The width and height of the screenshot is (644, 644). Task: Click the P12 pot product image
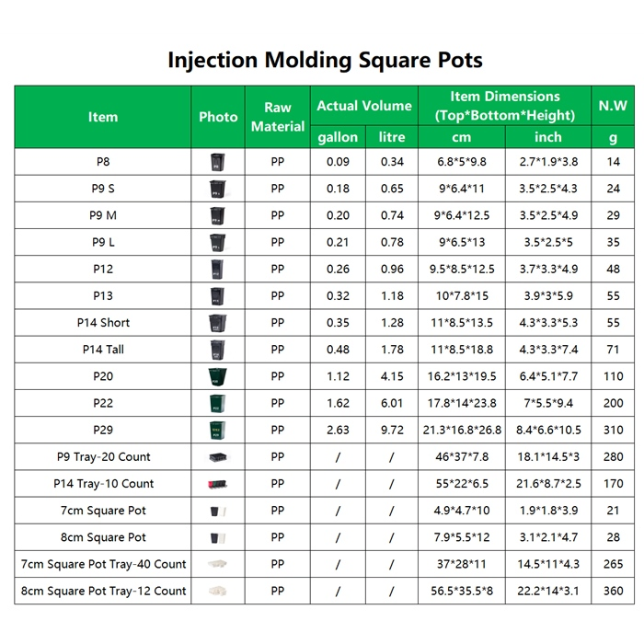218,269
